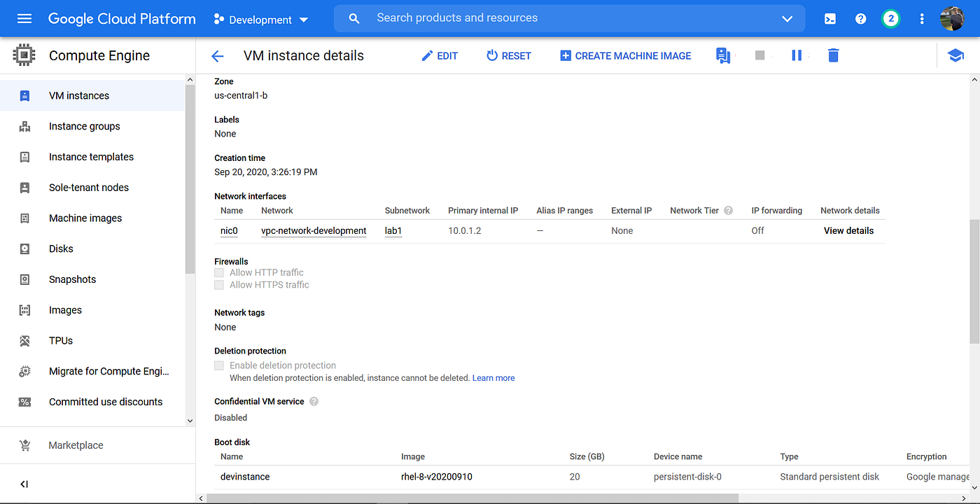Screen dimensions: 980x504
Task: Click the devinstance boot disk name
Action: [245, 477]
